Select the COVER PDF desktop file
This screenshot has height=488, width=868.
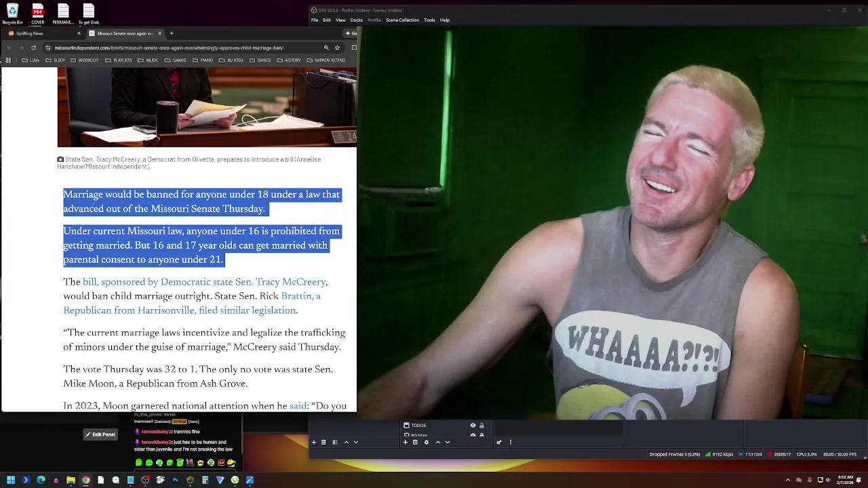point(37,14)
